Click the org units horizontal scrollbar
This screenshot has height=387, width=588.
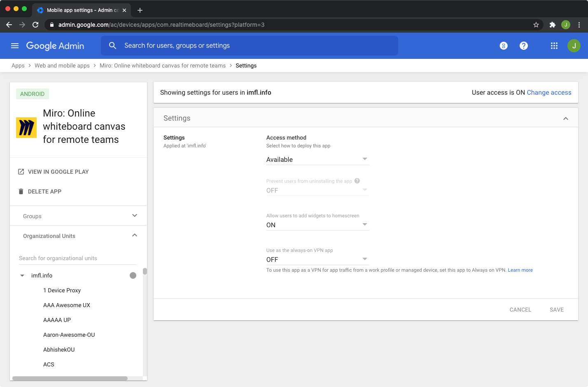tap(70, 378)
